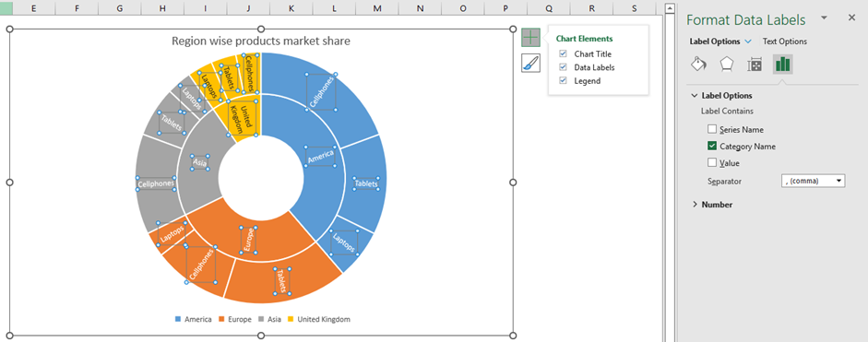Image resolution: width=868 pixels, height=342 pixels.
Task: Select the gray Tablets data label
Action: coord(171,123)
